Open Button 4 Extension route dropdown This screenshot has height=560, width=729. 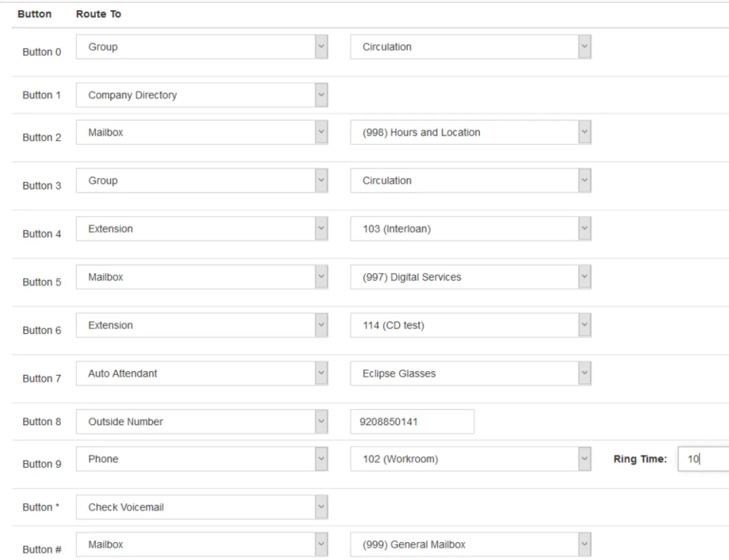[x=202, y=229]
